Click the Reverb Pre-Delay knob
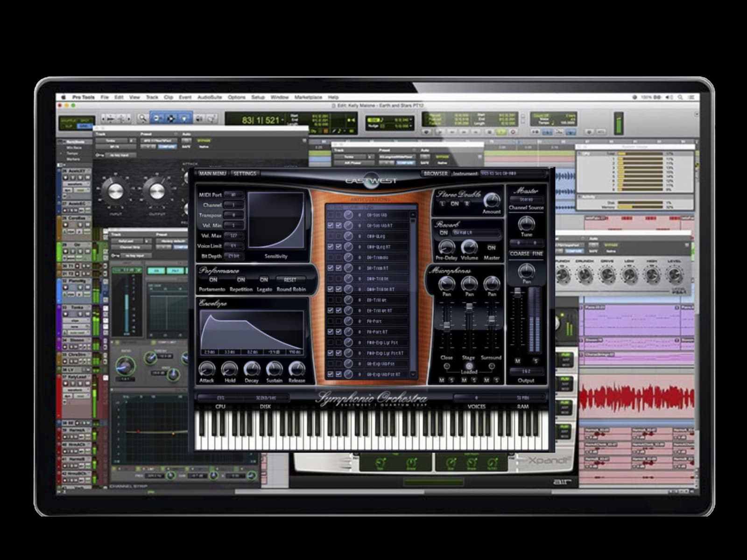Screen dimensions: 747x560 (x=446, y=247)
